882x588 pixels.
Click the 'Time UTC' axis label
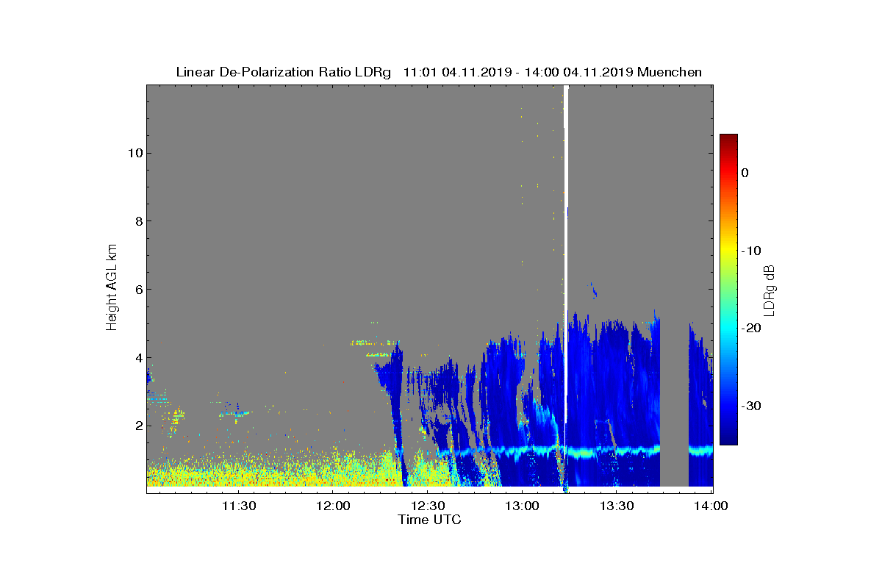[x=430, y=520]
